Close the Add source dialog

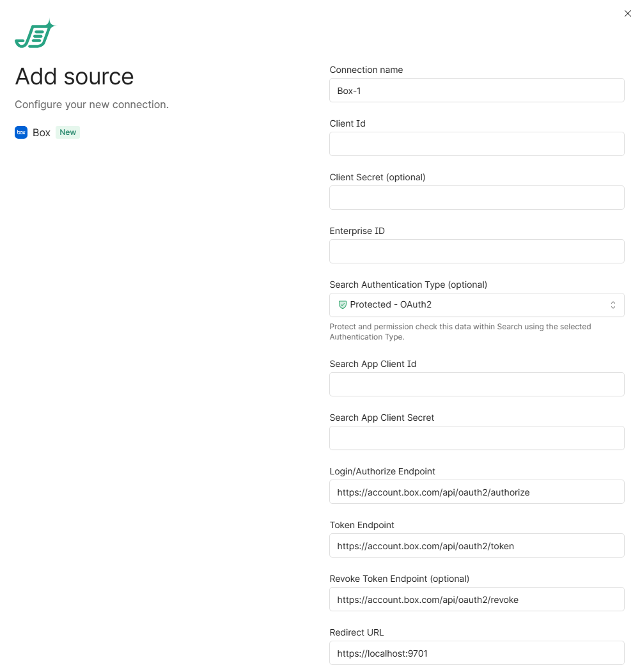click(x=627, y=13)
